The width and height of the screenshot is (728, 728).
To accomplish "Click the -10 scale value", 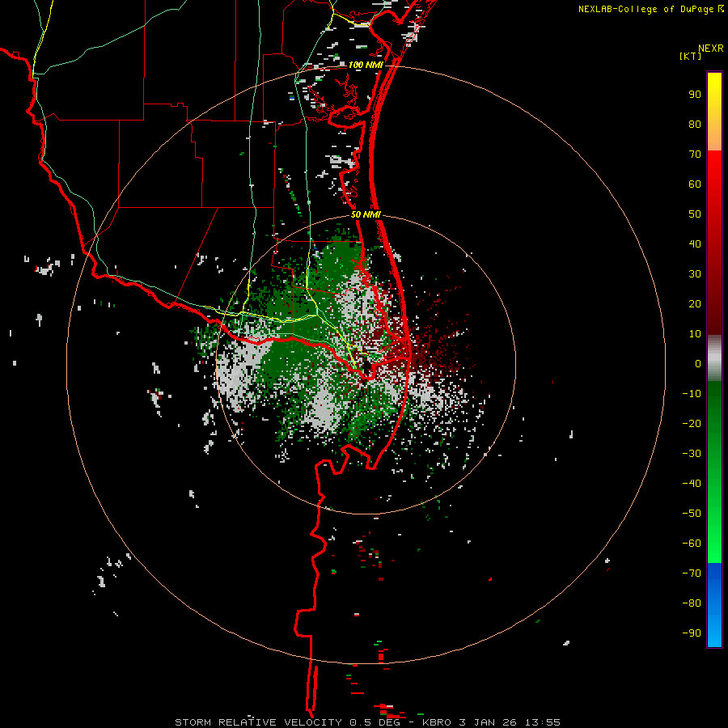I will 692,394.
